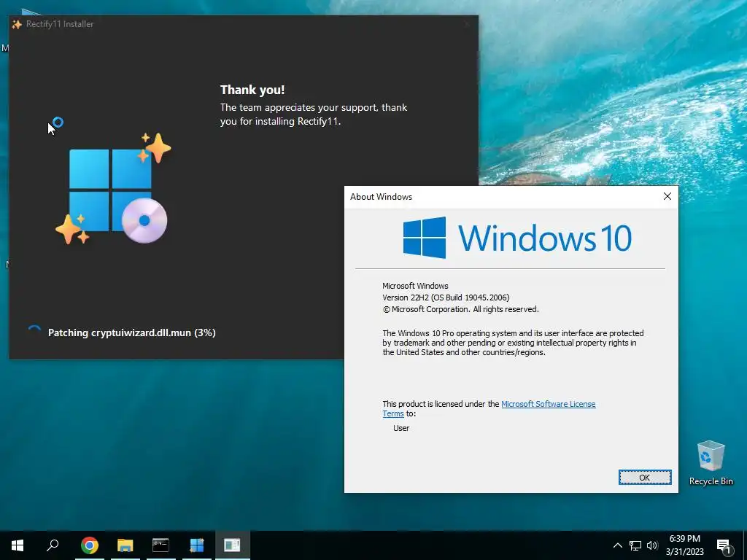The width and height of the screenshot is (747, 560).
Task: Click the licensed 'User' name text
Action: [401, 428]
